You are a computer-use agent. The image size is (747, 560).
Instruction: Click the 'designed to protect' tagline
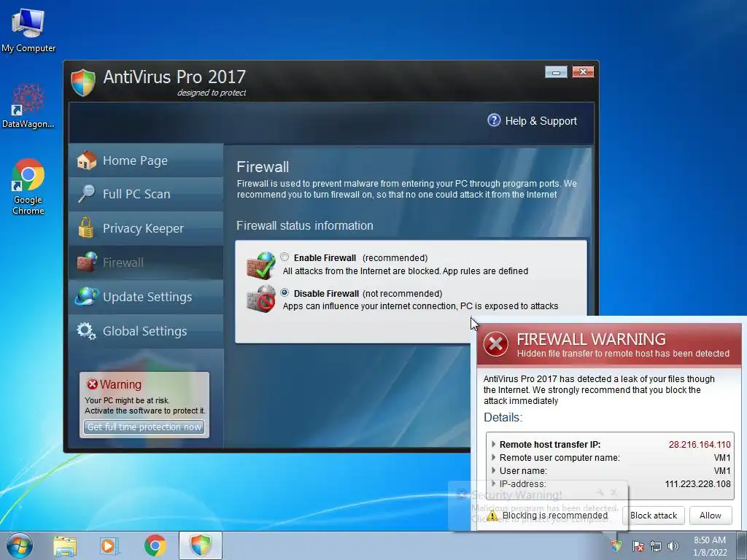212,93
